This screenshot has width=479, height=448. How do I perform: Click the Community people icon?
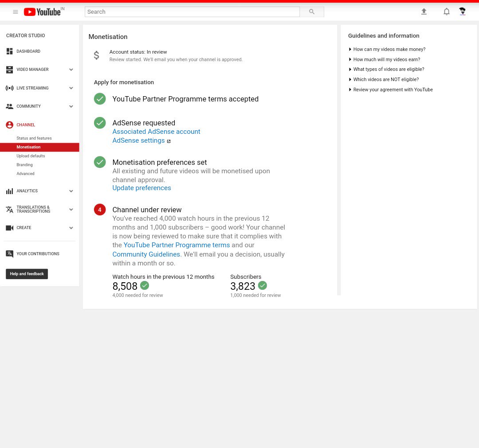(x=9, y=106)
